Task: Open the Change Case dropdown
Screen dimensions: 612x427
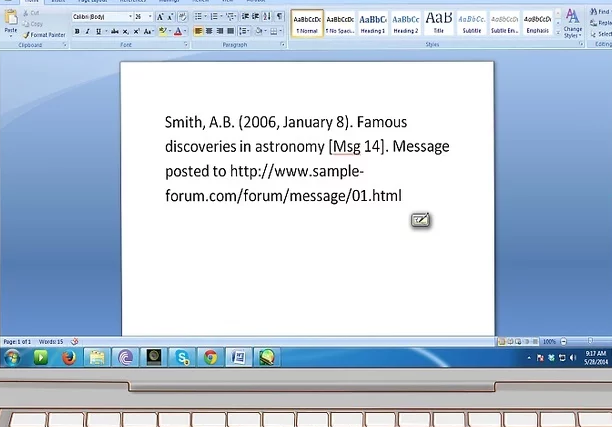Action: (148, 31)
